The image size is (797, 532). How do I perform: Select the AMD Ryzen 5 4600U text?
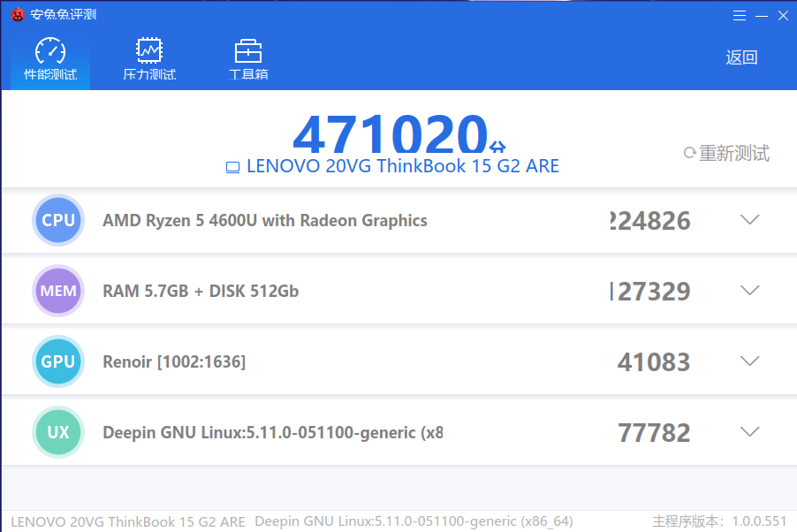click(265, 221)
